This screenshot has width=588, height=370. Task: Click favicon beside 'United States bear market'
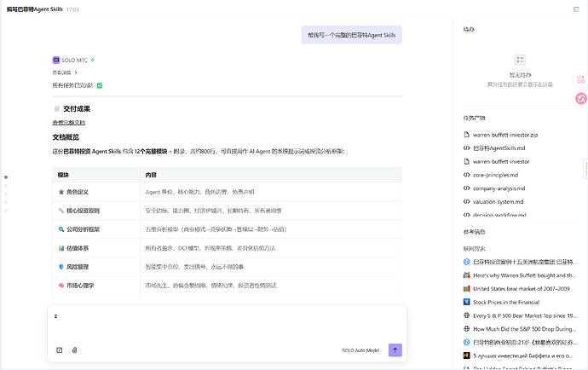point(466,288)
